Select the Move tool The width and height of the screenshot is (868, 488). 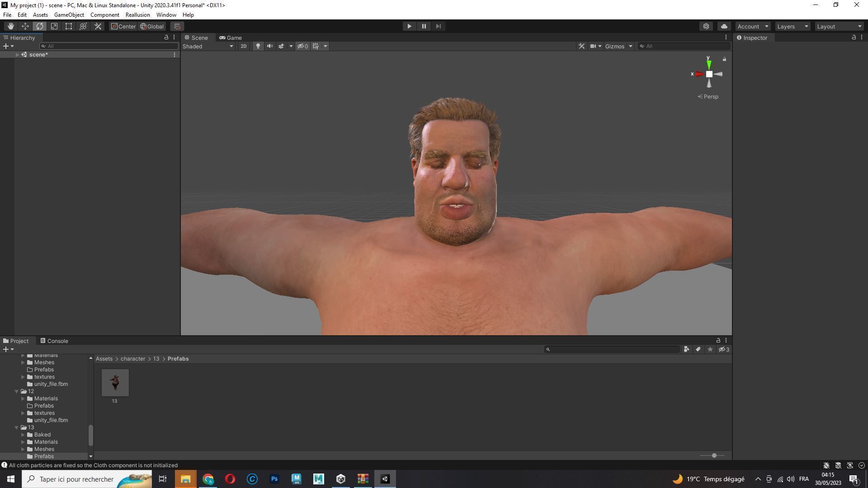tap(25, 26)
